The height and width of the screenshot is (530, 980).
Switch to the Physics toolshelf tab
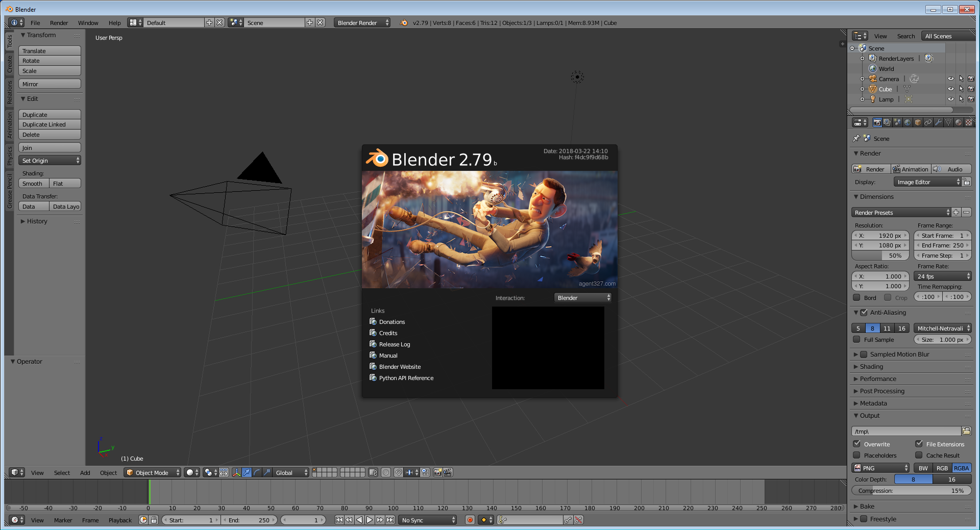tap(9, 156)
